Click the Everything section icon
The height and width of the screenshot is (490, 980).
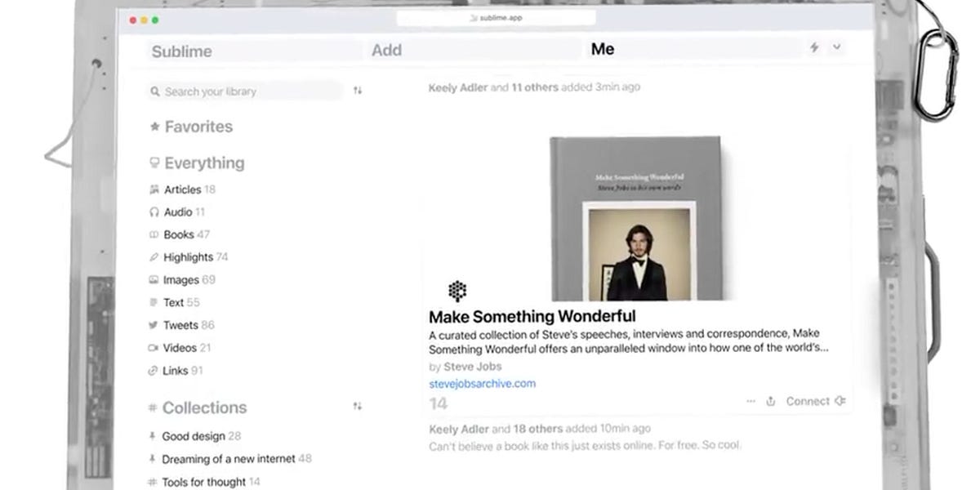click(154, 163)
